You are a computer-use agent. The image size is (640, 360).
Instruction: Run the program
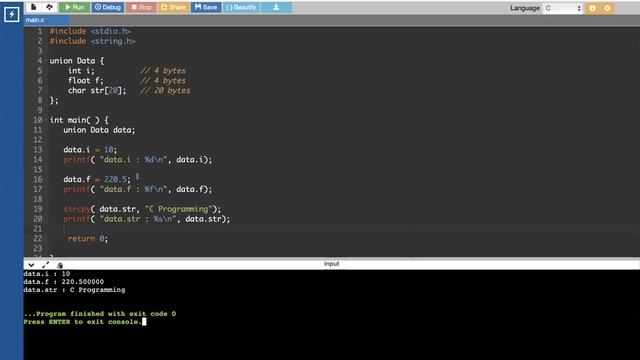(x=74, y=7)
